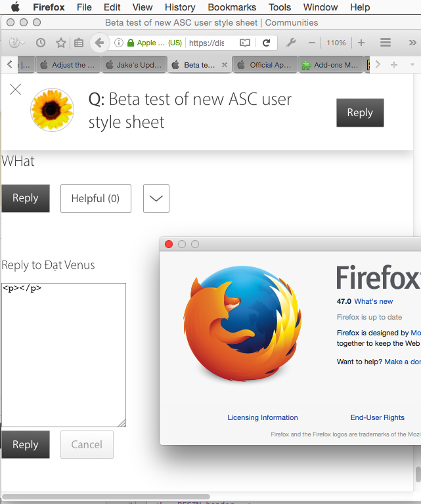Click the horizontal page scrollbar
The width and height of the screenshot is (421, 504).
[x=106, y=497]
